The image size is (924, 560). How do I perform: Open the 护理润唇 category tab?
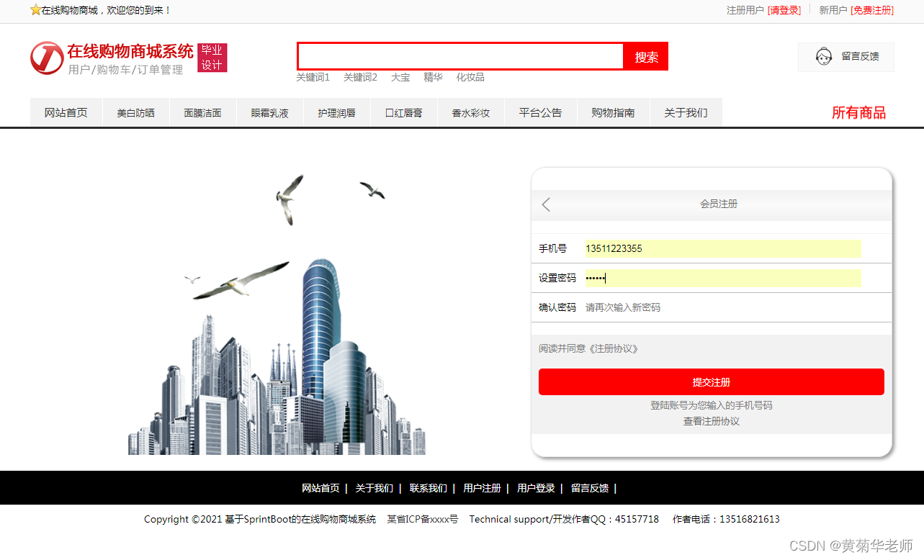[337, 113]
